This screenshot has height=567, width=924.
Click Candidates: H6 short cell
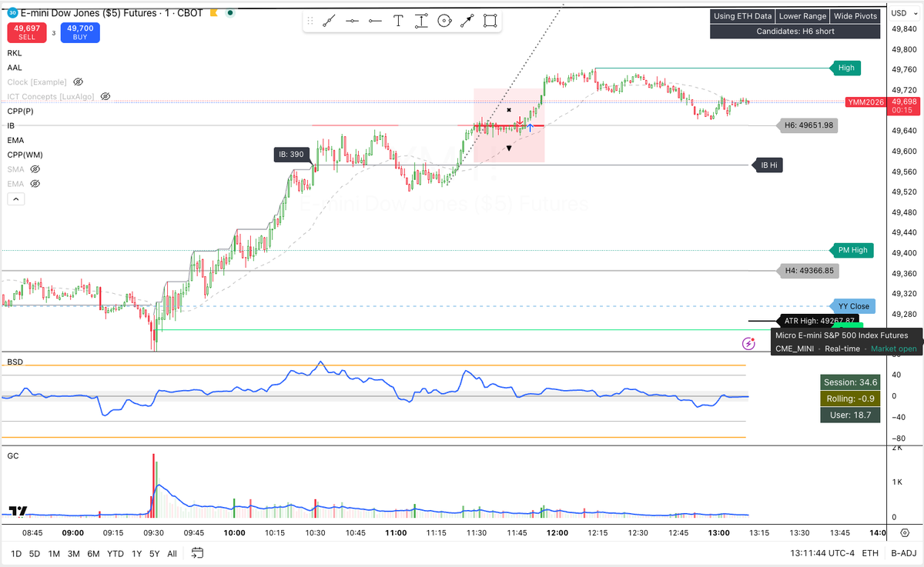(x=795, y=32)
